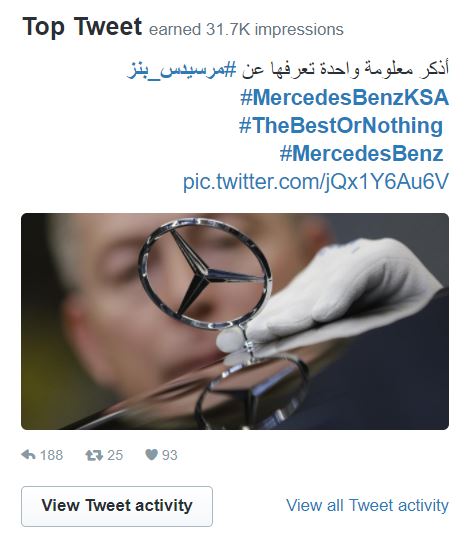Click the Mercedes star emblem in photo
Image resolution: width=470 pixels, height=540 pixels.
click(205, 274)
